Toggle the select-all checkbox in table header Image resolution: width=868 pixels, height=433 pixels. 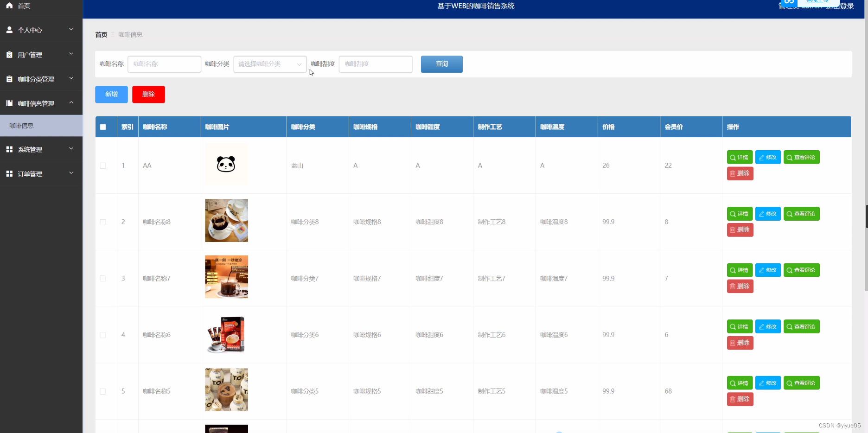tap(103, 127)
